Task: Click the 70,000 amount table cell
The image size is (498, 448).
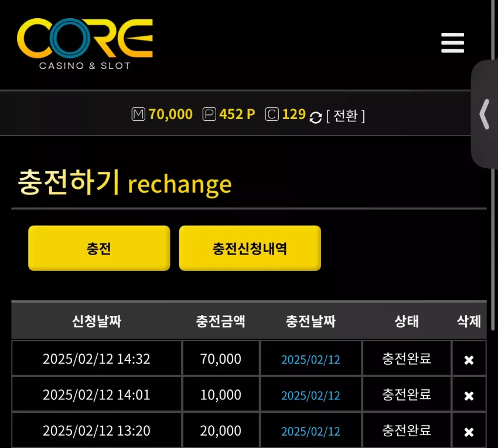Action: tap(220, 359)
